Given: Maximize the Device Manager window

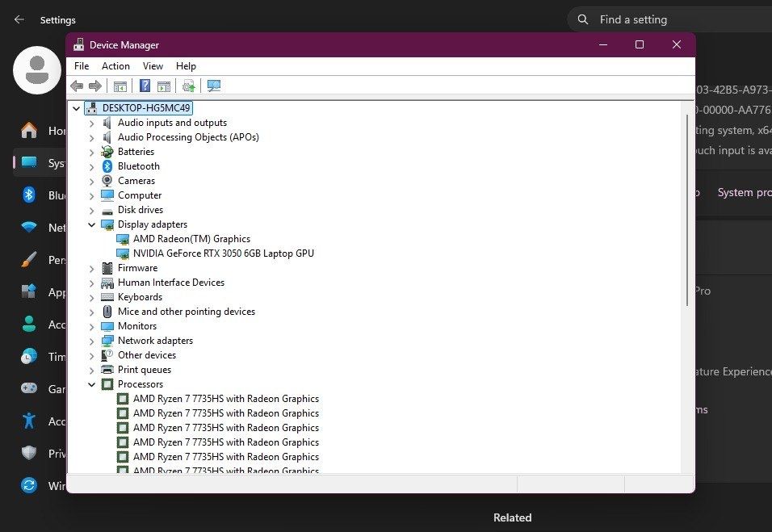Looking at the screenshot, I should click(x=640, y=44).
